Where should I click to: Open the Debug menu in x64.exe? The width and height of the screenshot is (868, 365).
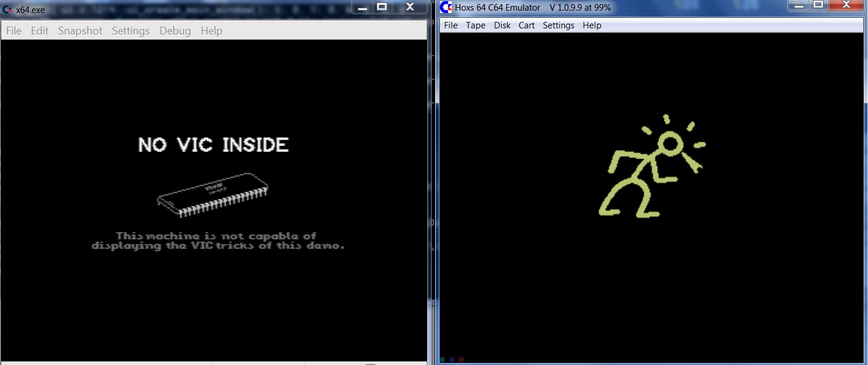pyautogui.click(x=175, y=31)
